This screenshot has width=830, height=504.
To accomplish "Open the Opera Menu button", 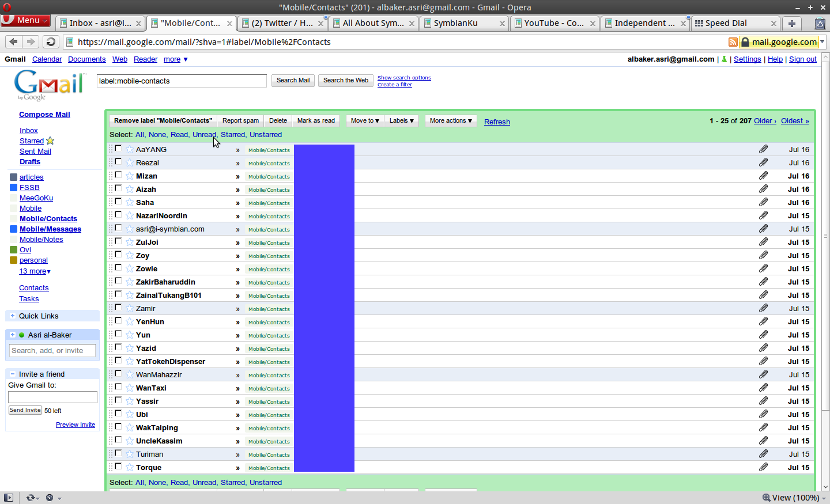I will 25,20.
